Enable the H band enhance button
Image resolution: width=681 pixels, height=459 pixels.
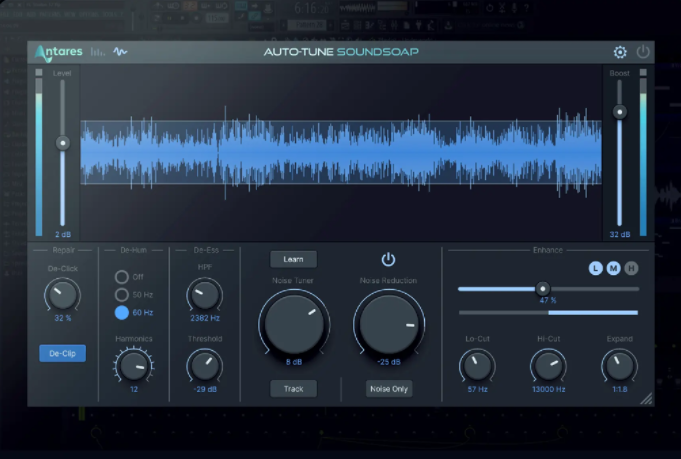pos(630,268)
